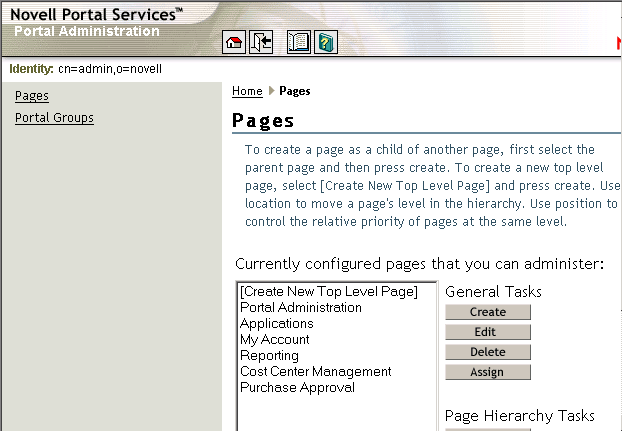Select [Create New Top Level Page] list entry
The height and width of the screenshot is (431, 622).
click(337, 291)
